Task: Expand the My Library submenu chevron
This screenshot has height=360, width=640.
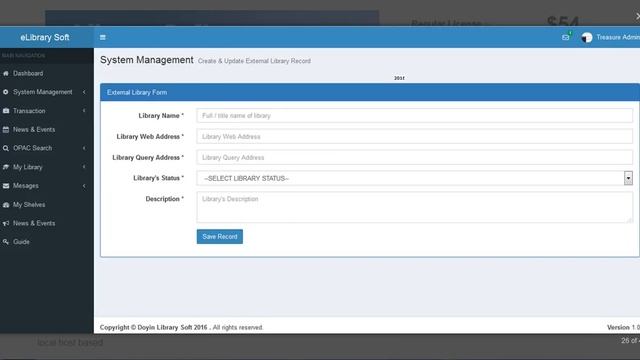Action: [84, 167]
